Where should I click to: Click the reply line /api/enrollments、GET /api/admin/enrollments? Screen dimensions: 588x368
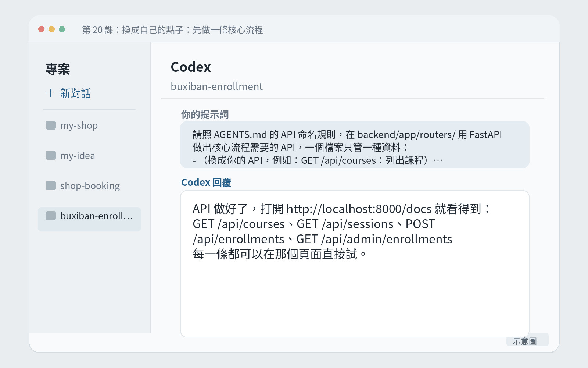point(322,239)
